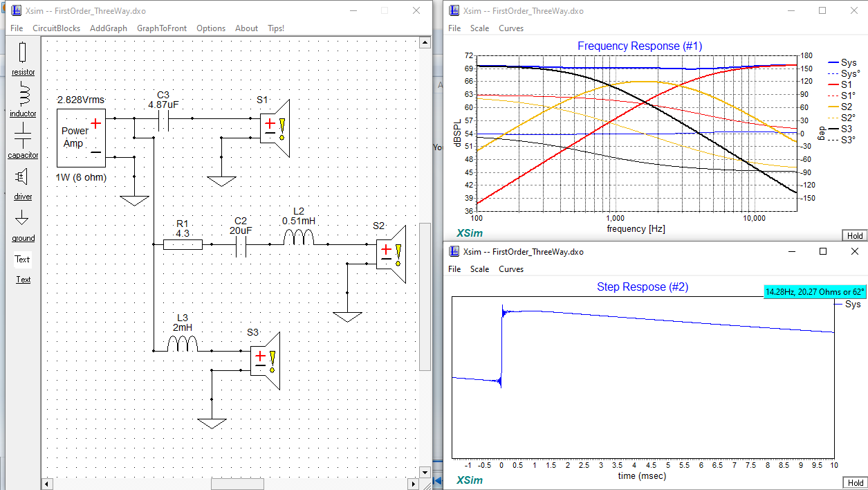Select the resistor component tool
The image size is (868, 490).
coord(23,58)
